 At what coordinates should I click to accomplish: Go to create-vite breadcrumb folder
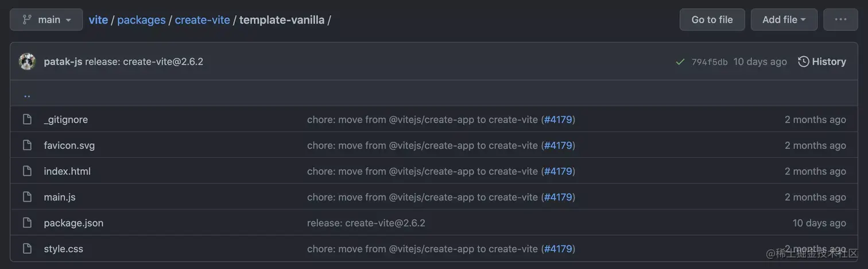pyautogui.click(x=202, y=20)
